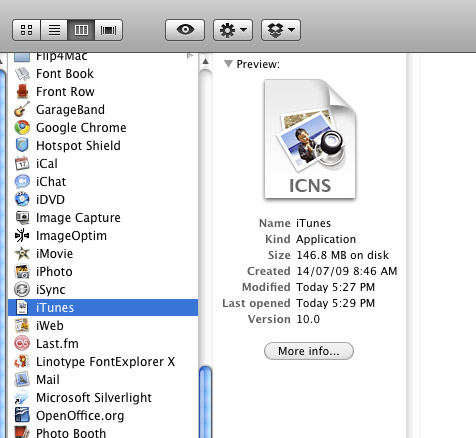476x438 pixels.
Task: Select the Microsoft Silverlight alias icon
Action: 22,398
